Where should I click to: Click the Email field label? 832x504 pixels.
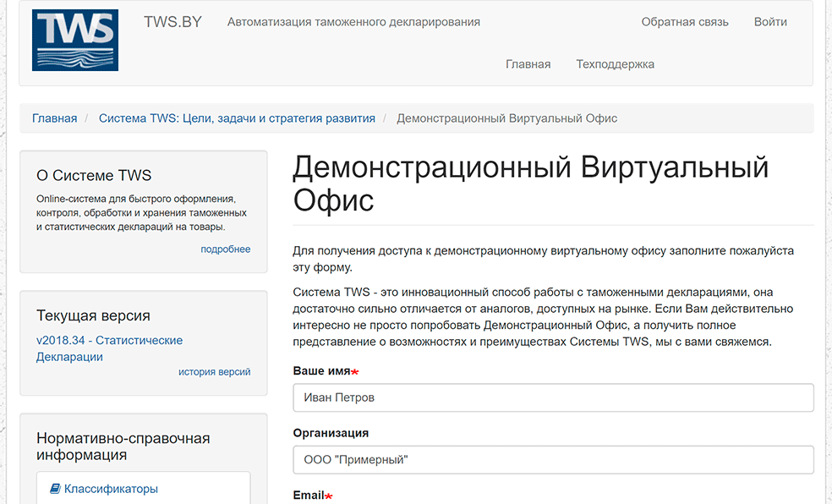[309, 495]
